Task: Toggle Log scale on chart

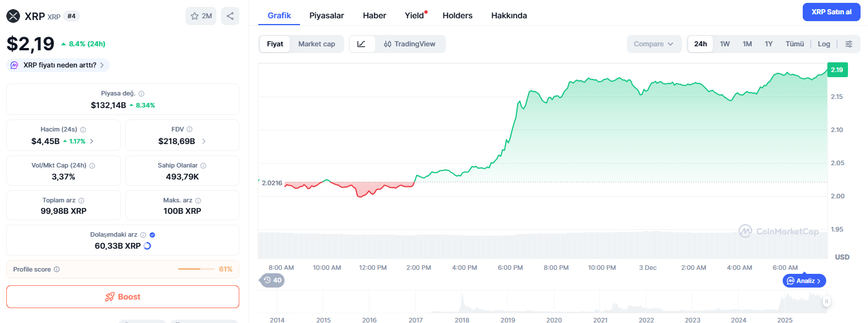Action: point(824,44)
